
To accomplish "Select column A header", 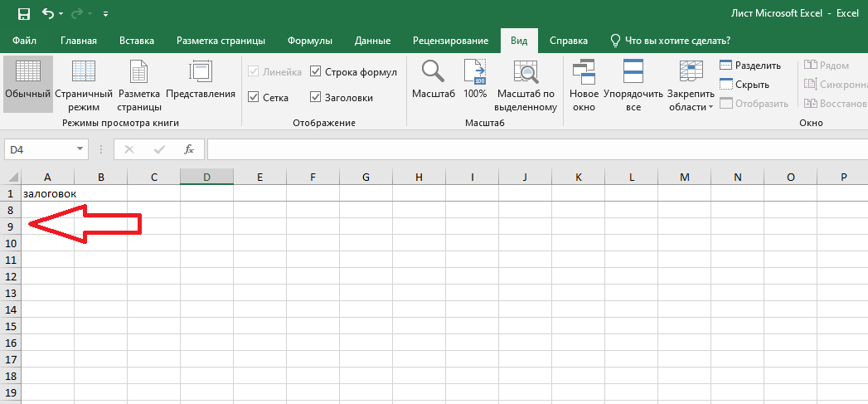I will (x=47, y=178).
